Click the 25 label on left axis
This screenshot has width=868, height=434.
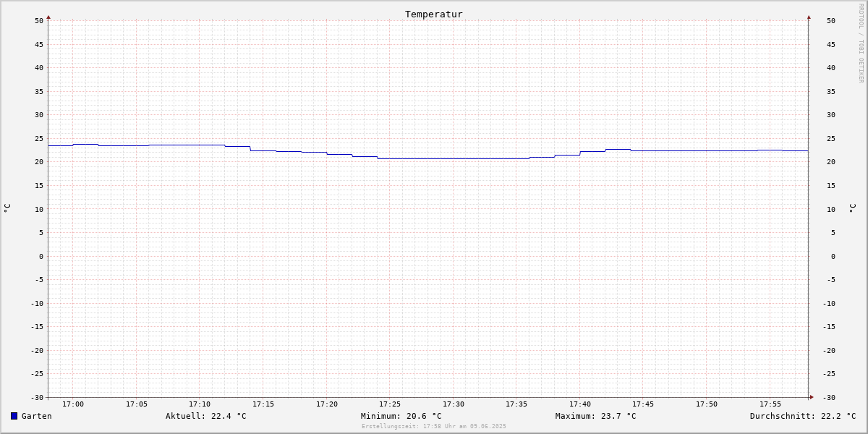click(39, 139)
